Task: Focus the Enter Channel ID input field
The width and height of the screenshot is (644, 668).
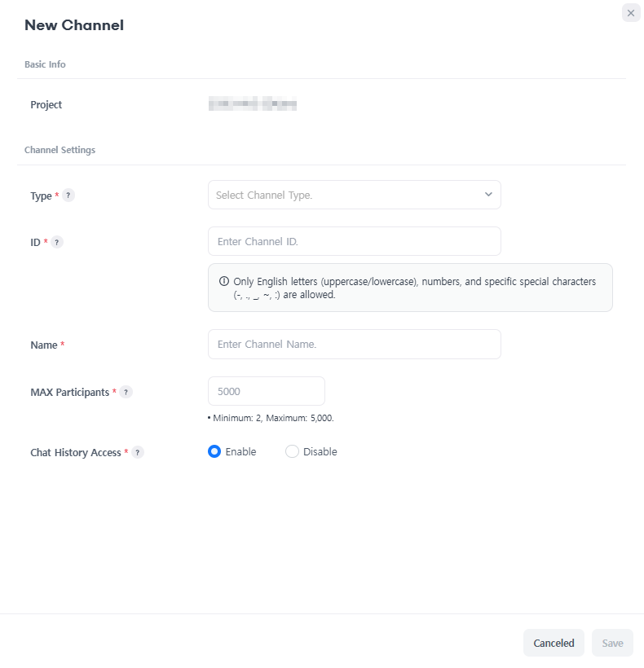Action: point(354,241)
